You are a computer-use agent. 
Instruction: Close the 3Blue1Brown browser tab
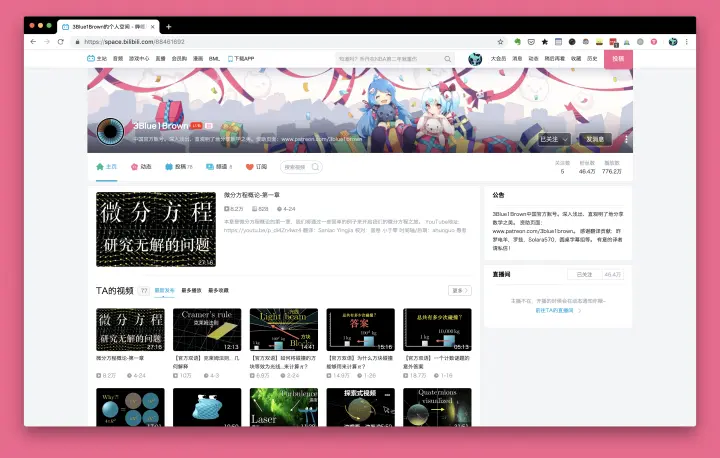[x=152, y=27]
